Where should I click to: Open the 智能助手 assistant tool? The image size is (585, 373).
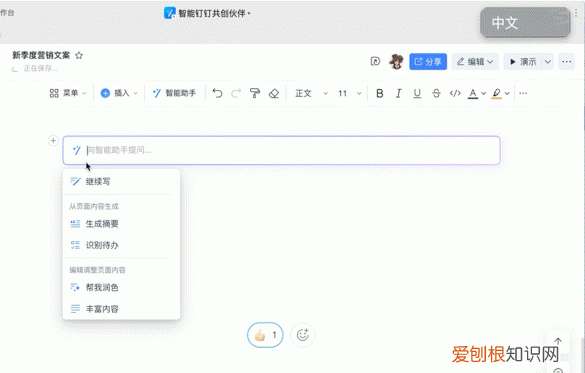tap(174, 93)
